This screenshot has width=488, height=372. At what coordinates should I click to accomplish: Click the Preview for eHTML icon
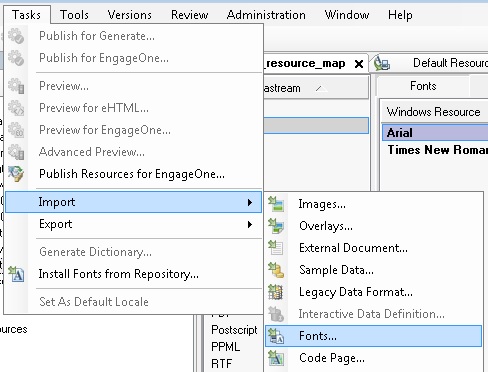pyautogui.click(x=16, y=108)
